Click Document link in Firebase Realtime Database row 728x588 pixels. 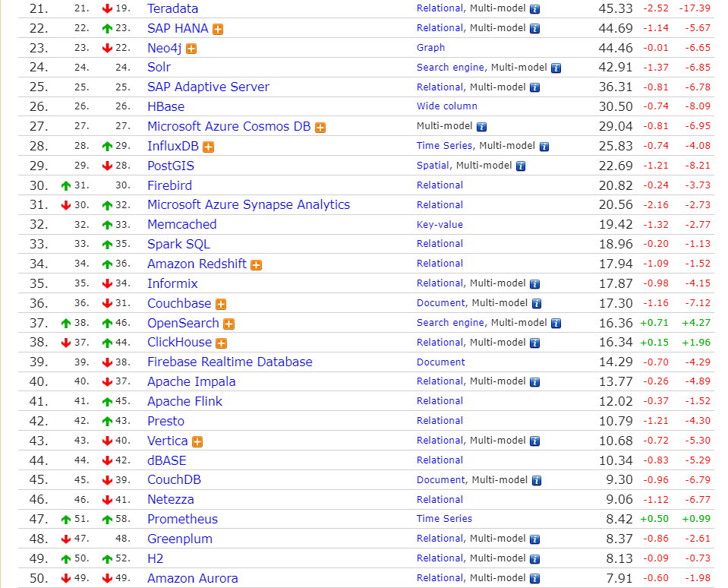(440, 362)
